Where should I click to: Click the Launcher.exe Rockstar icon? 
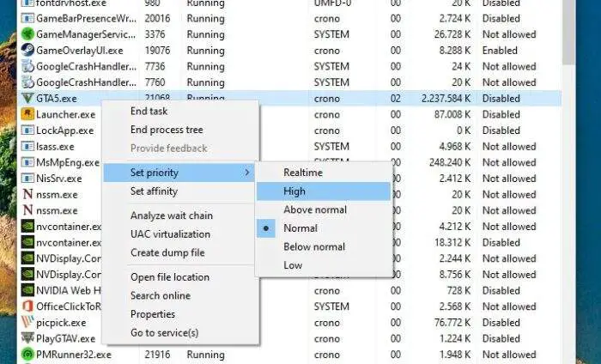[27, 114]
